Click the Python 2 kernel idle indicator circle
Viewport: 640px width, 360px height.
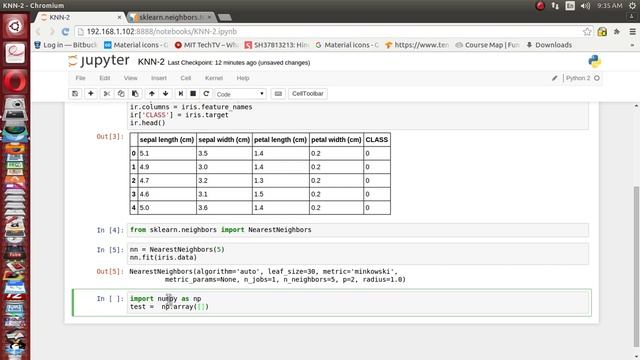597,78
